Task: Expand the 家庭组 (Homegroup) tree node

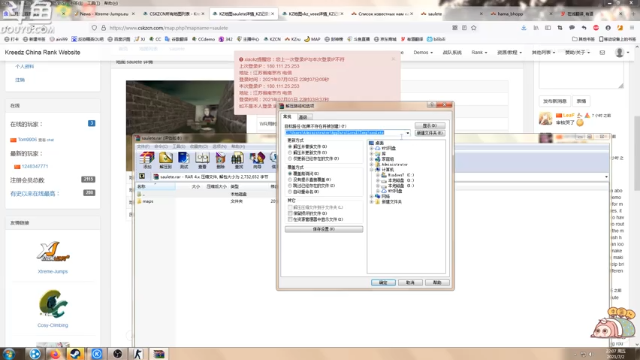Action: point(372,159)
